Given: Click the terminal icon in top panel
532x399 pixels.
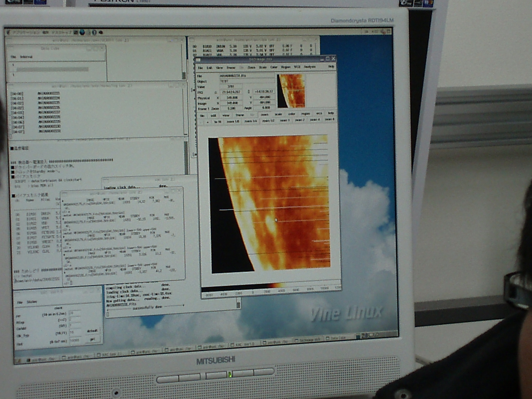Looking at the screenshot, I should (76, 32).
